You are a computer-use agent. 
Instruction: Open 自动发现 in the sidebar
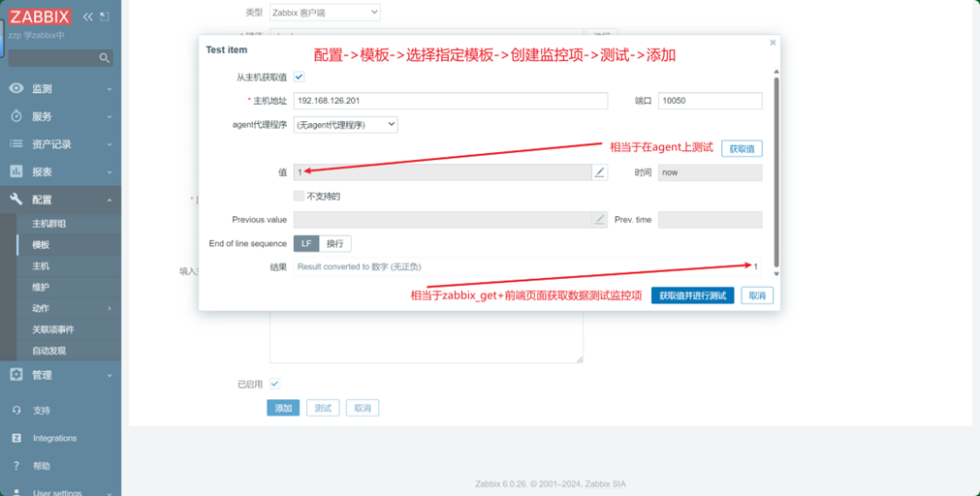coord(48,351)
